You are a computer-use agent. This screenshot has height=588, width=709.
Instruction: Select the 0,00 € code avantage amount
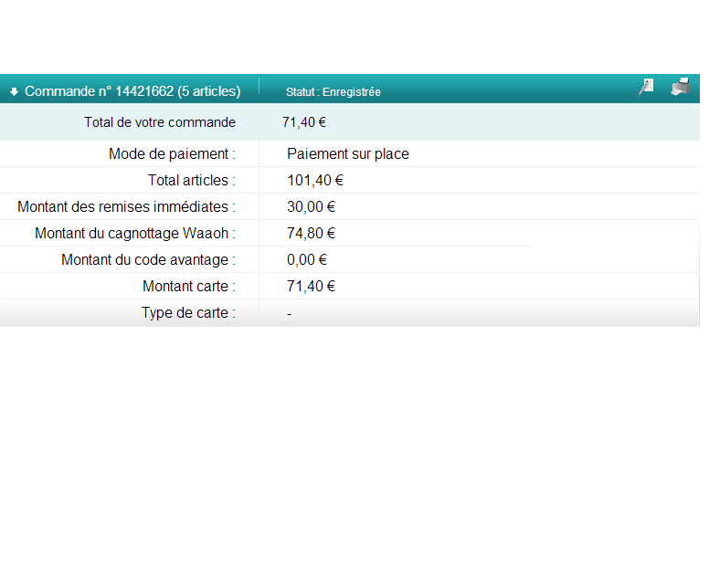click(x=307, y=260)
